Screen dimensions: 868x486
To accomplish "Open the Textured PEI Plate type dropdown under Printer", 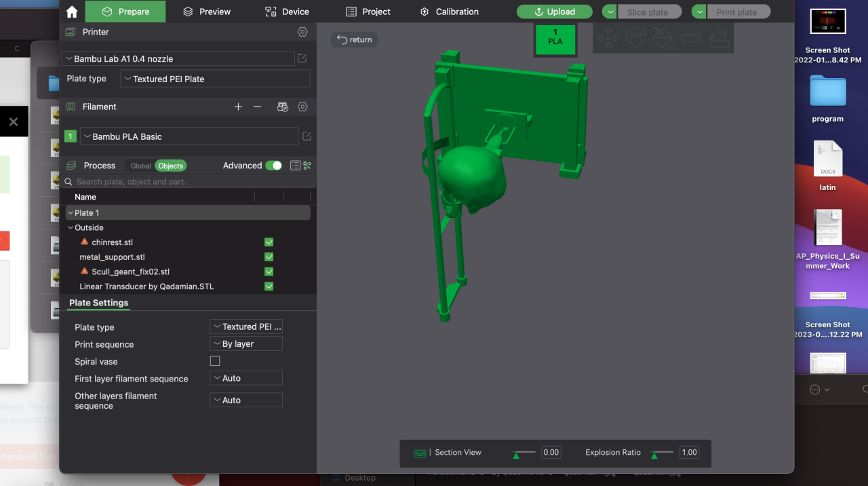I will point(215,79).
